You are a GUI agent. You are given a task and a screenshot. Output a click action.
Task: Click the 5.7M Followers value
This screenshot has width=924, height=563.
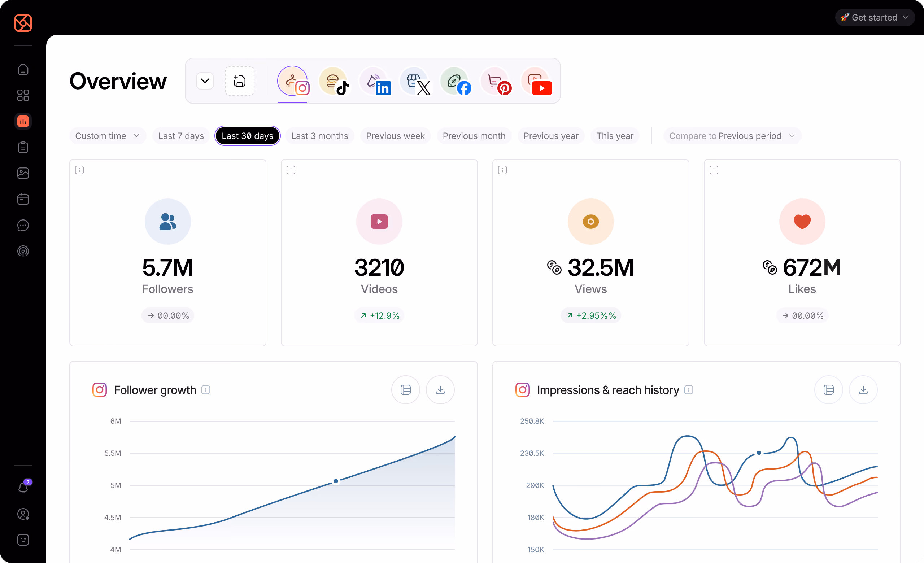point(167,268)
